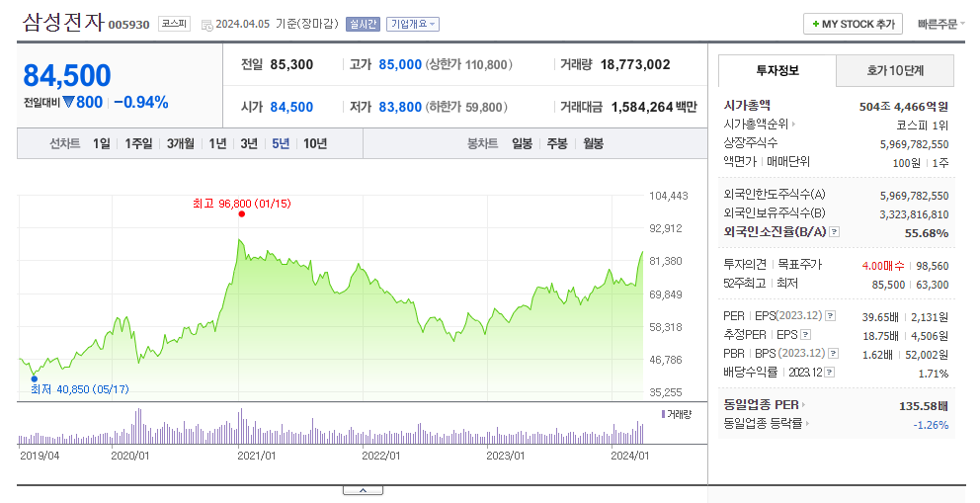The image size is (980, 503).
Task: Show the 일봉 candlestick chart
Action: tap(522, 143)
